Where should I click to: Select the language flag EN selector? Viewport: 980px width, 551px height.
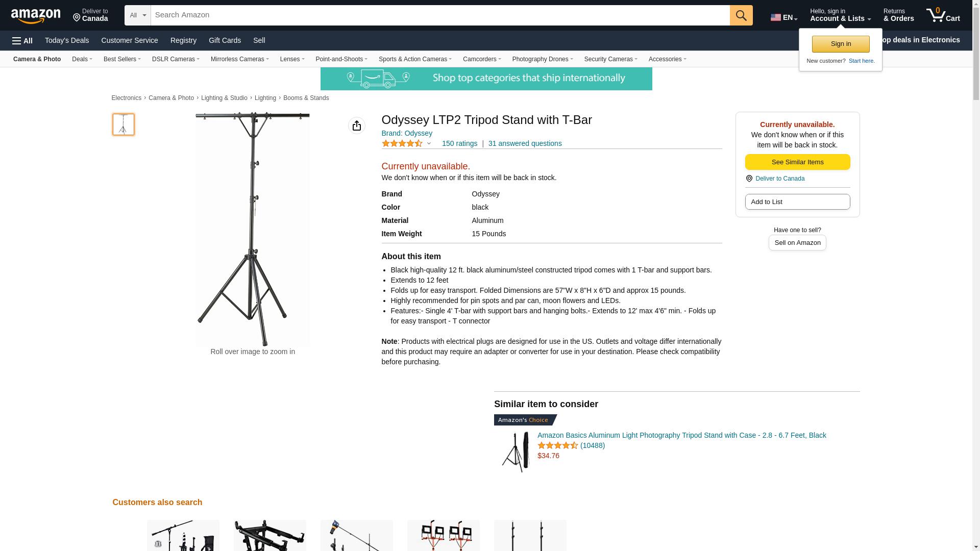pos(784,17)
